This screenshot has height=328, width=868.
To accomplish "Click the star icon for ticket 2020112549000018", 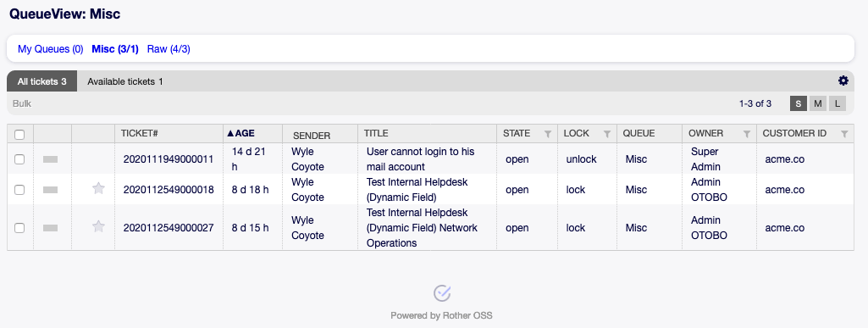I will 98,189.
